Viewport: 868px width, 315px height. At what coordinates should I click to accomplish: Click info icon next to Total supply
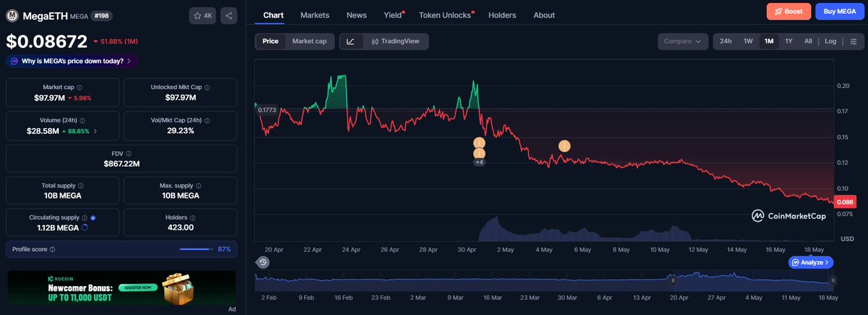tap(82, 186)
